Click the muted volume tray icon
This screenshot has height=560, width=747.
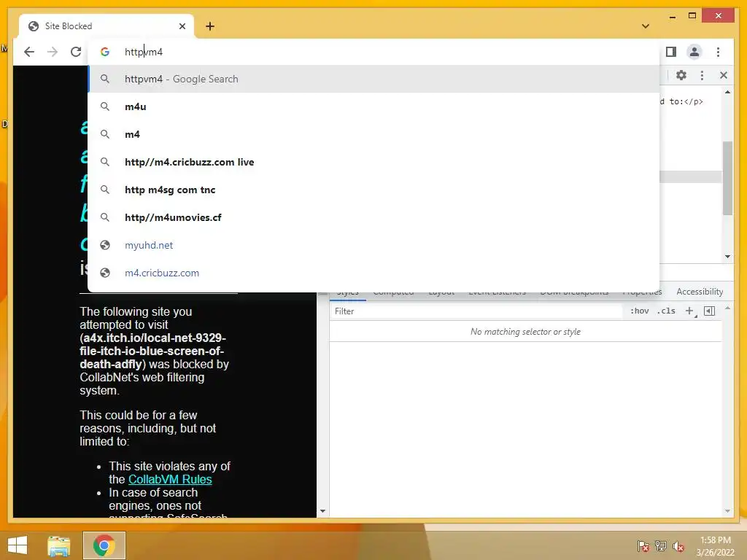[x=678, y=546]
